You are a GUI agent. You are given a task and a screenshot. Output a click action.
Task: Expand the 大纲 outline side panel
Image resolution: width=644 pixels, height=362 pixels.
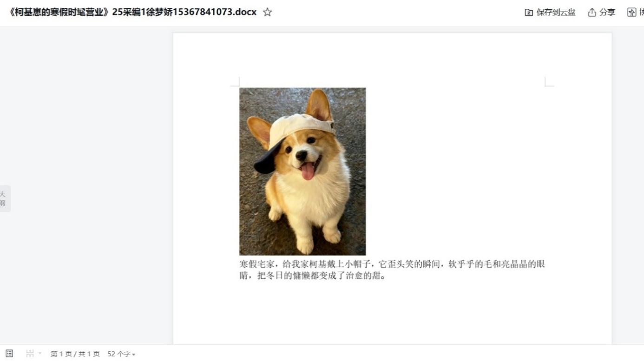pos(5,198)
